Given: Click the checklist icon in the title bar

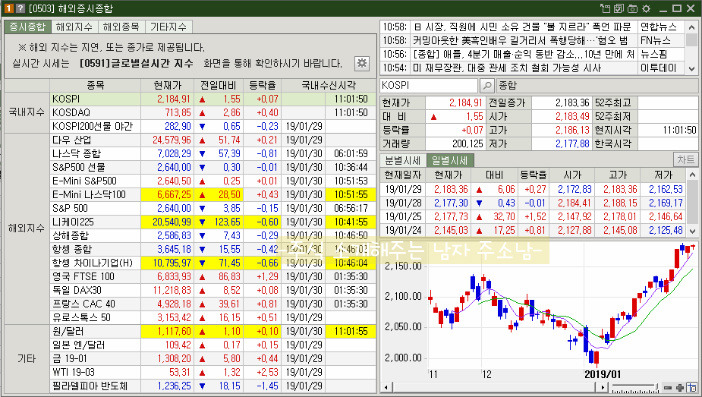Looking at the screenshot, I should pos(619,8).
